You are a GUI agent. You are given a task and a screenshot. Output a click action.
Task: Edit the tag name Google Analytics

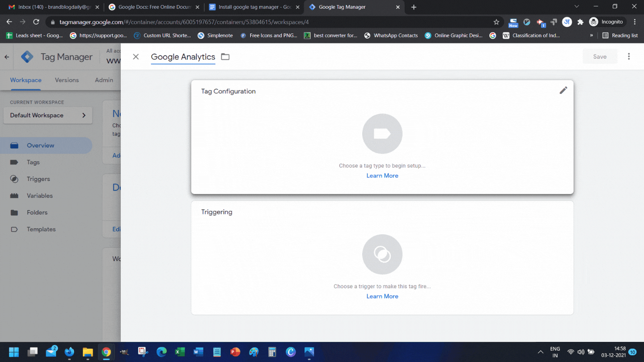(183, 57)
